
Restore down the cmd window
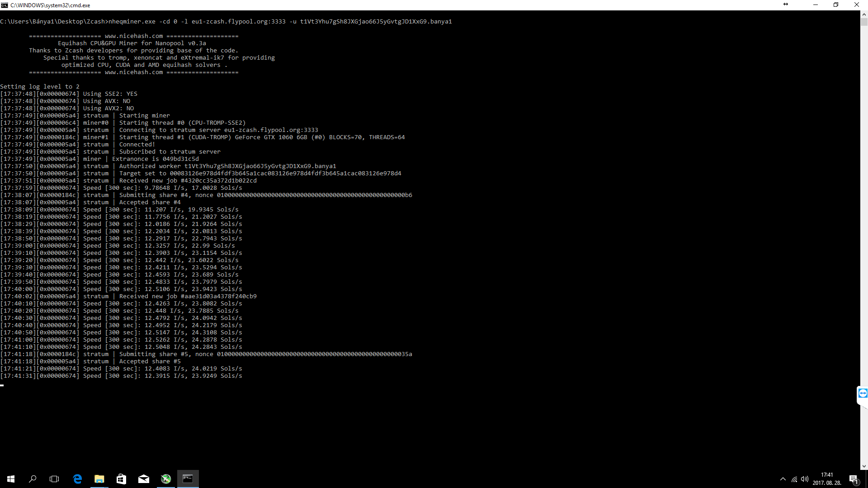point(836,5)
